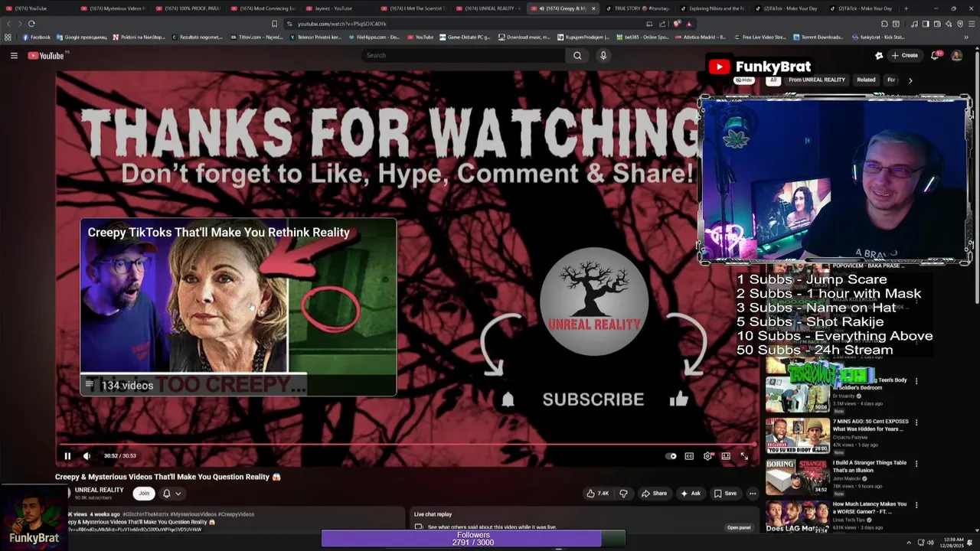Open player settings gear
Viewport: 980px width, 551px height.
tap(707, 456)
